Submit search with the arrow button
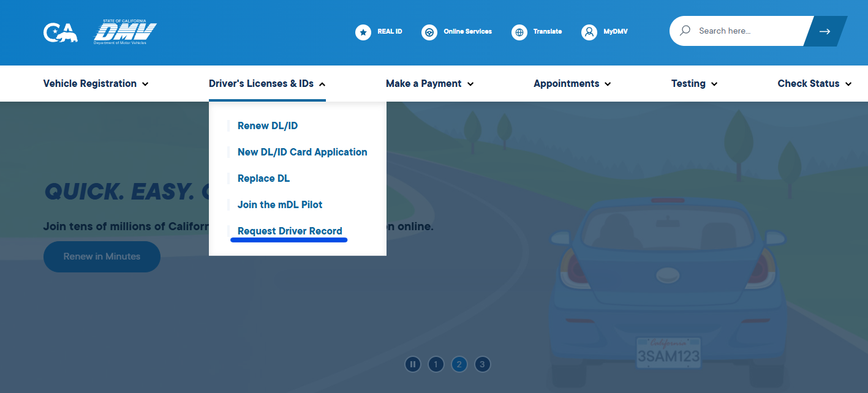 825,31
